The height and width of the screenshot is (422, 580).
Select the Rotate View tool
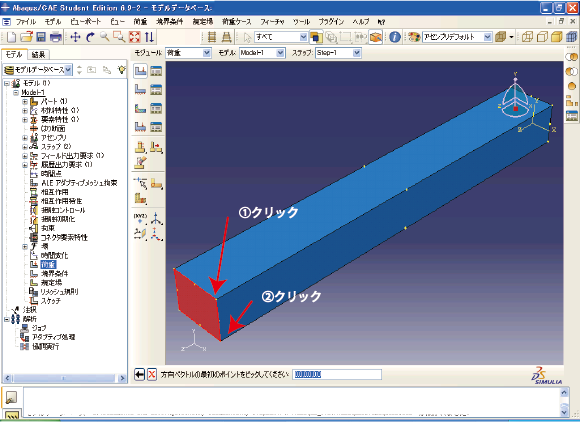[x=90, y=37]
